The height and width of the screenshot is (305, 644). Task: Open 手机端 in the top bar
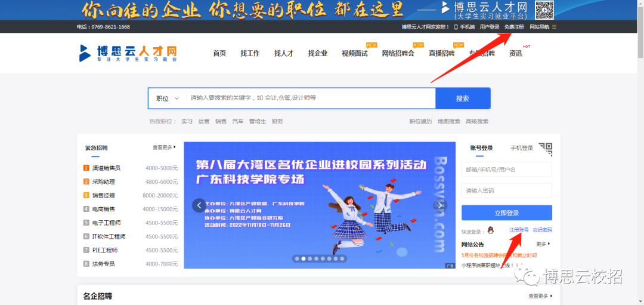(x=465, y=27)
